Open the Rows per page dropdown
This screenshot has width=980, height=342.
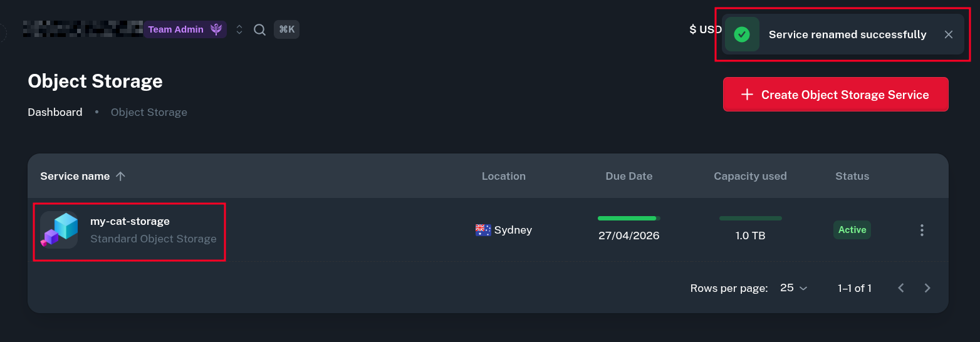793,288
